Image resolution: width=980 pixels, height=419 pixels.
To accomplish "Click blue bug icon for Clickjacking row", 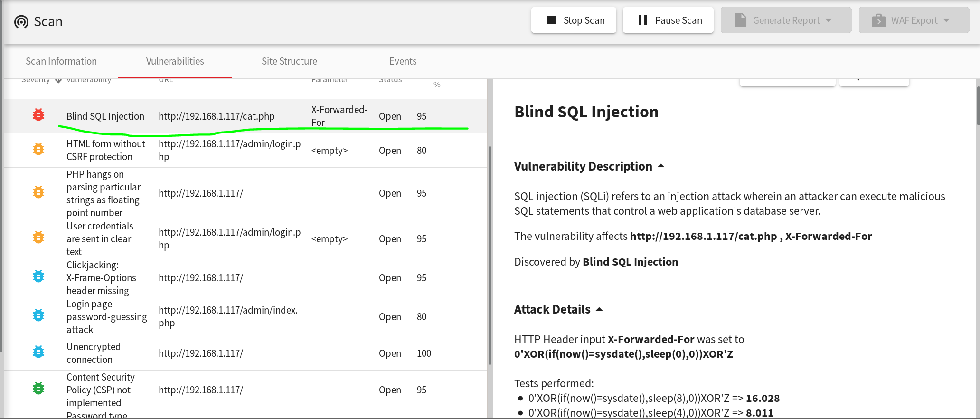I will pyautogui.click(x=38, y=276).
